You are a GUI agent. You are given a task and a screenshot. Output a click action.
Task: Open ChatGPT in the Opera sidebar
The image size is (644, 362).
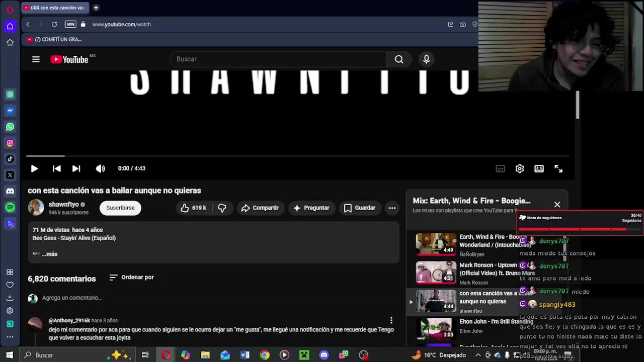[10, 94]
